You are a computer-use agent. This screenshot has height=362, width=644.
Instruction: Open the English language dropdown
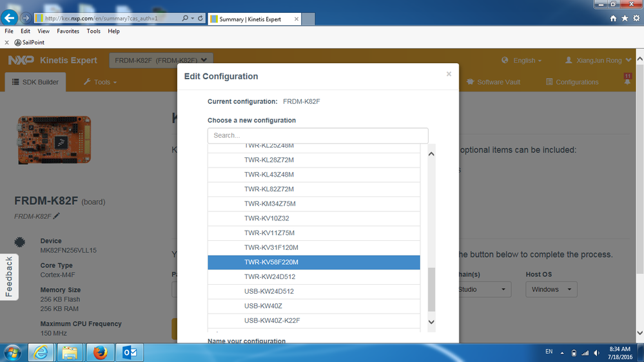[527, 61]
